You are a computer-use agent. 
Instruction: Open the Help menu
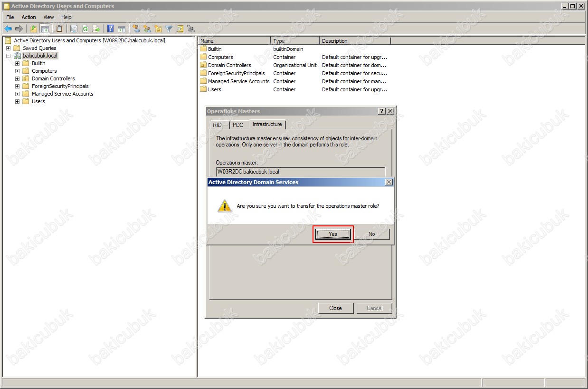66,17
